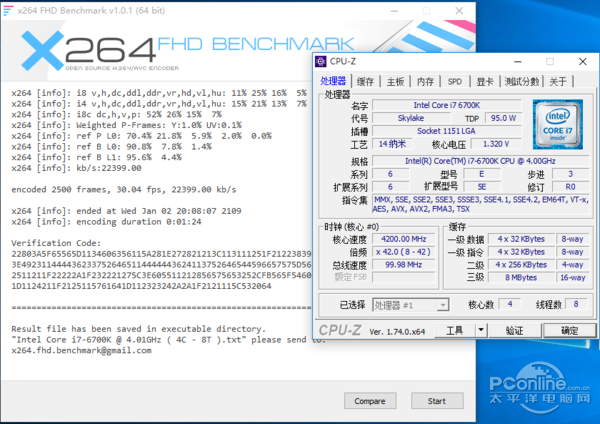600x424 pixels.
Task: Click the 4 x 256 KBytes cache value
Action: pos(521,264)
